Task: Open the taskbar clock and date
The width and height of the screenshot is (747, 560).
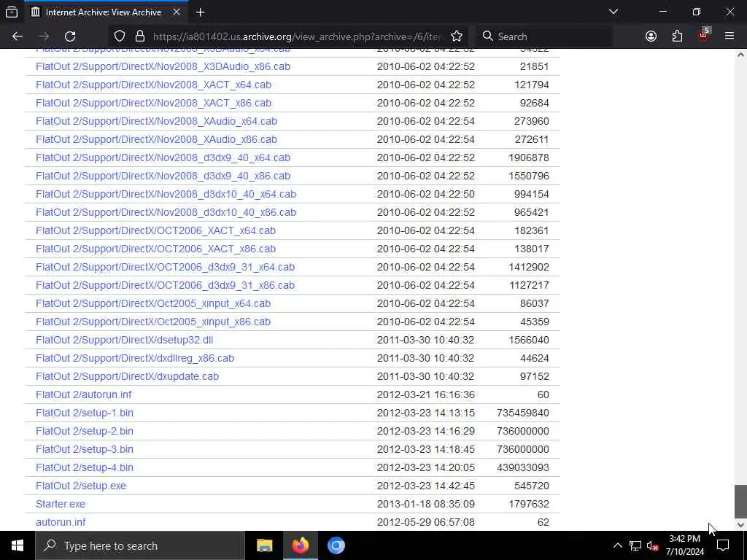Action: click(684, 545)
